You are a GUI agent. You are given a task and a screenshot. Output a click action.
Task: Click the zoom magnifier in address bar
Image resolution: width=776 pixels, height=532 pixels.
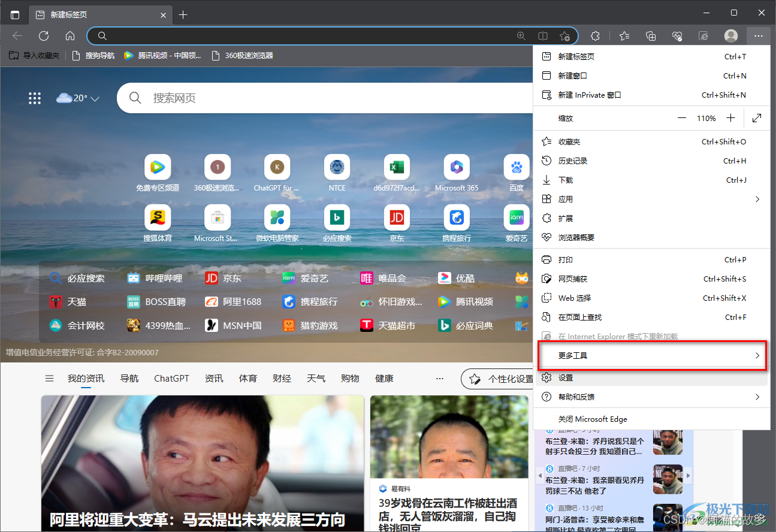coord(521,36)
